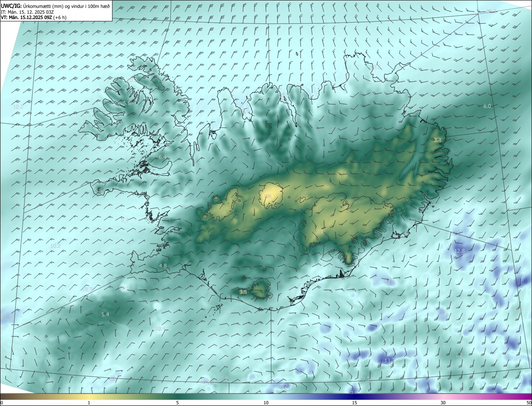Click the 12.8 value label in the blue patch

pos(459,251)
